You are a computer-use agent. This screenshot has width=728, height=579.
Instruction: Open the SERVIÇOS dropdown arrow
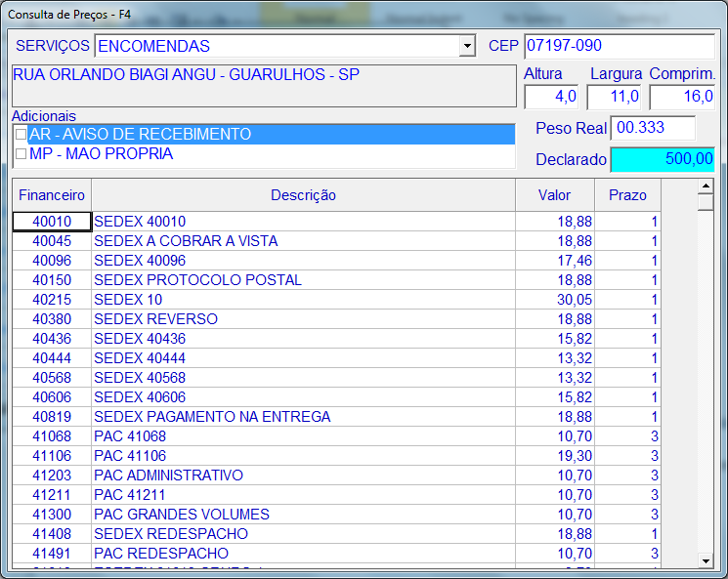tap(467, 46)
